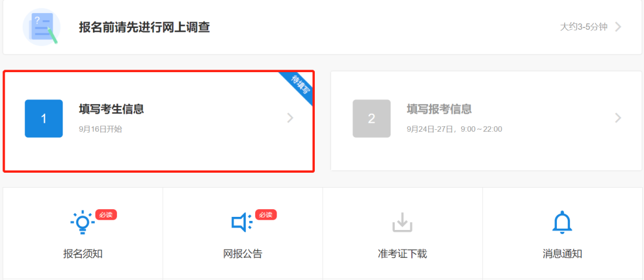This screenshot has width=644, height=280.
Task: Open the 网报公告 label
Action: 242,254
